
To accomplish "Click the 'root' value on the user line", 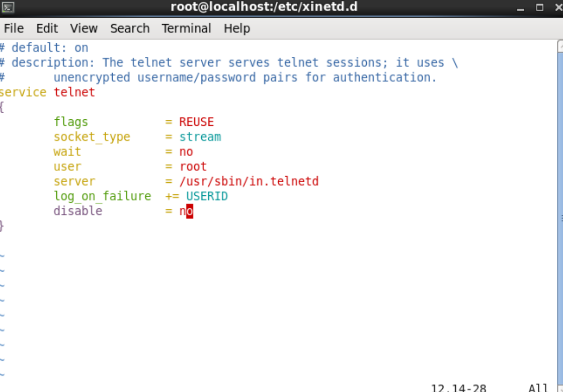I will (x=193, y=167).
